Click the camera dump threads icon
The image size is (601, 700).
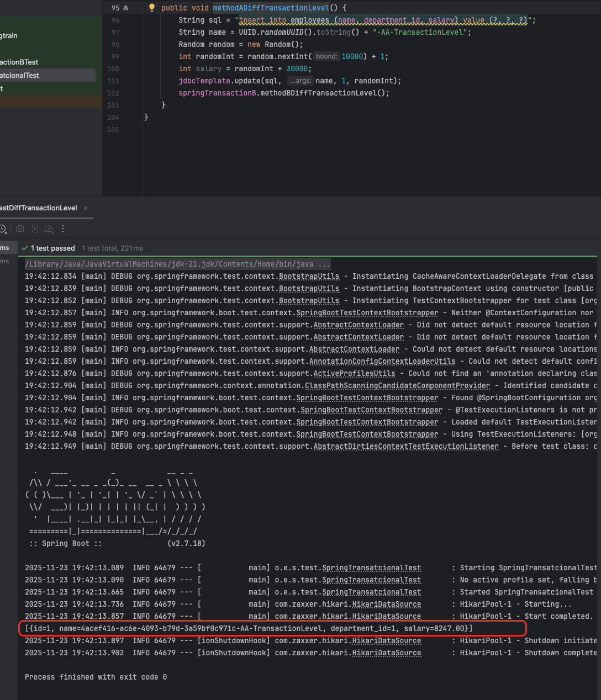tap(20, 229)
